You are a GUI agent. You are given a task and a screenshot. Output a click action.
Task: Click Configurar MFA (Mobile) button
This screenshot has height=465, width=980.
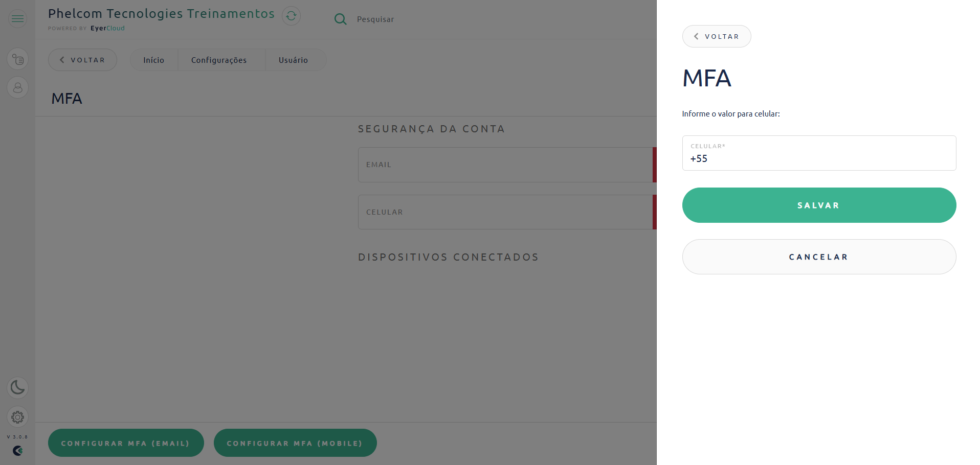295,443
